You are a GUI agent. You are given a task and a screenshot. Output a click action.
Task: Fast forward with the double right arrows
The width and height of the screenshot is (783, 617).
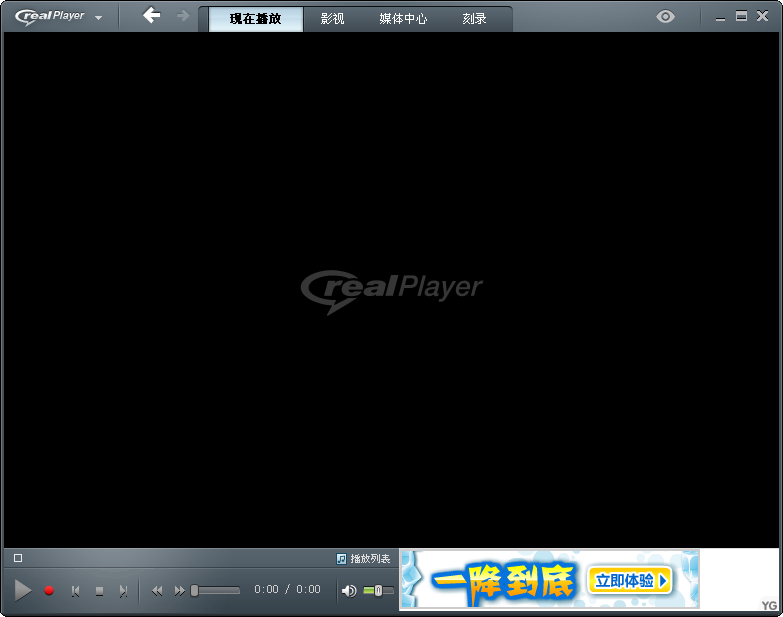(x=179, y=591)
